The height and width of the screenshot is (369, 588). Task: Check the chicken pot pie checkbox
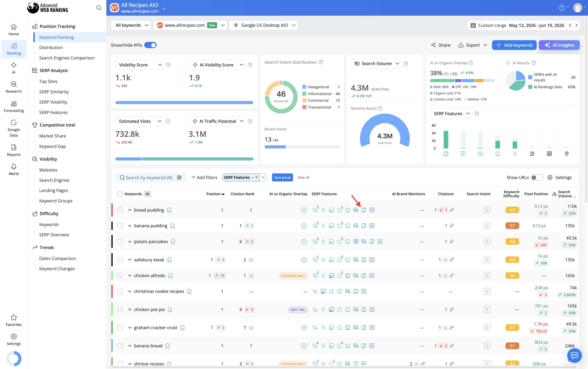[x=120, y=309]
